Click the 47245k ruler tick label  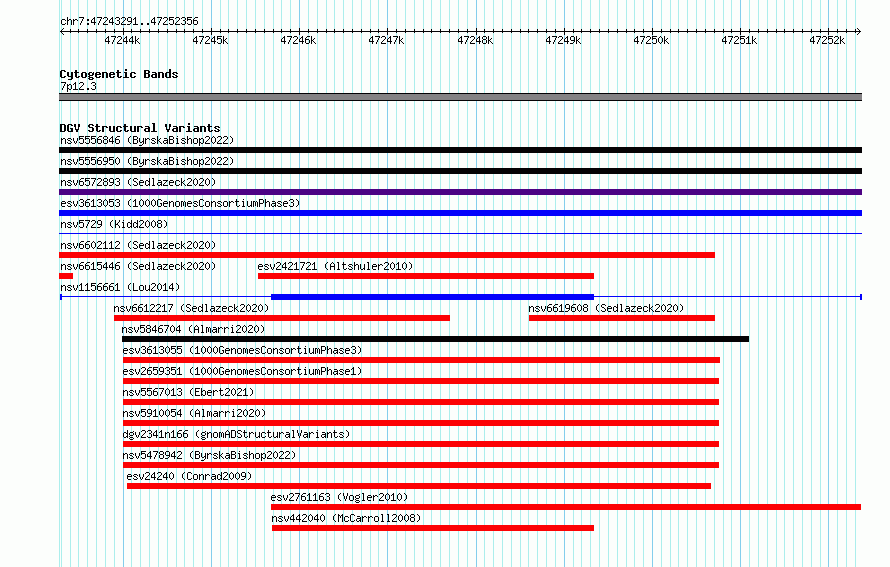coord(210,40)
